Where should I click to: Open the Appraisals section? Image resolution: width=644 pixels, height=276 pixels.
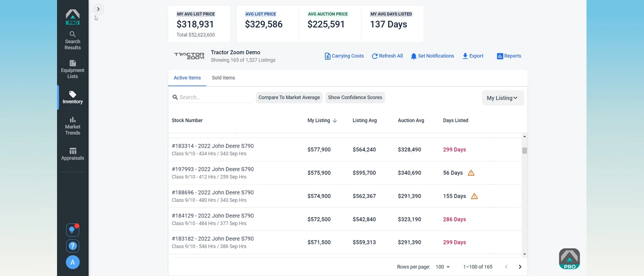pyautogui.click(x=73, y=154)
